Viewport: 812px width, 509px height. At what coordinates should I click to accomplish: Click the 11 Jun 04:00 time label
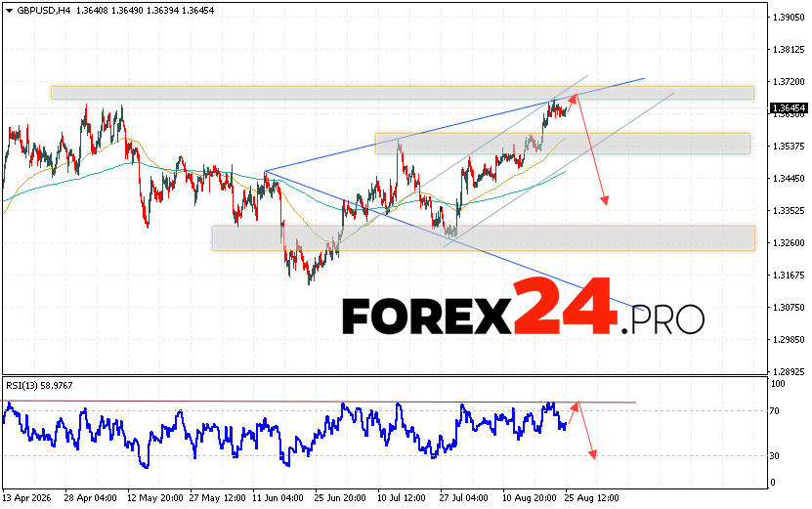click(x=278, y=497)
